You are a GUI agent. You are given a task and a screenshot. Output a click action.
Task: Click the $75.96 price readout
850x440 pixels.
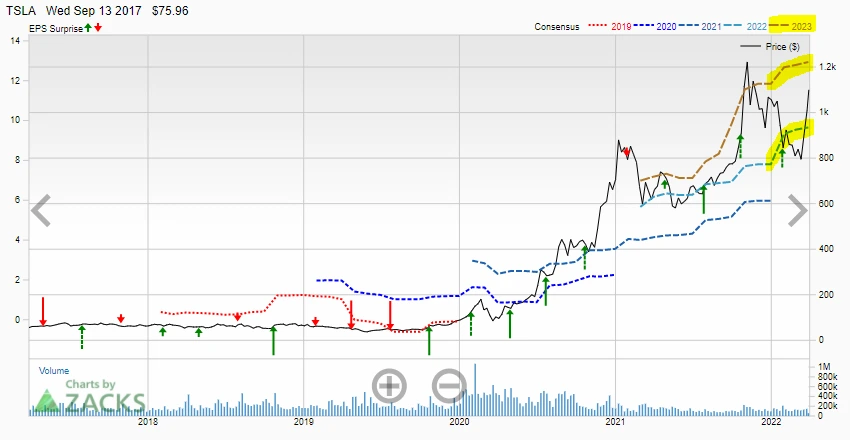click(x=170, y=10)
